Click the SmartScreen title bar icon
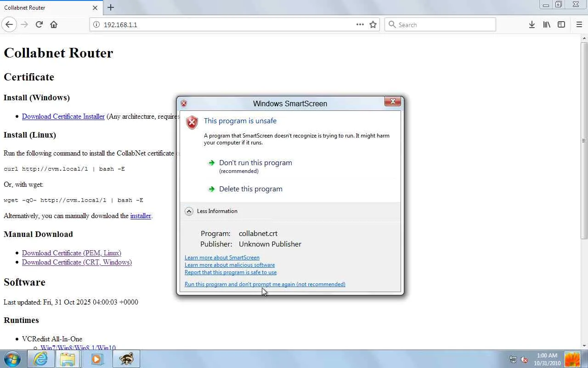Image resolution: width=588 pixels, height=368 pixels. (x=184, y=103)
